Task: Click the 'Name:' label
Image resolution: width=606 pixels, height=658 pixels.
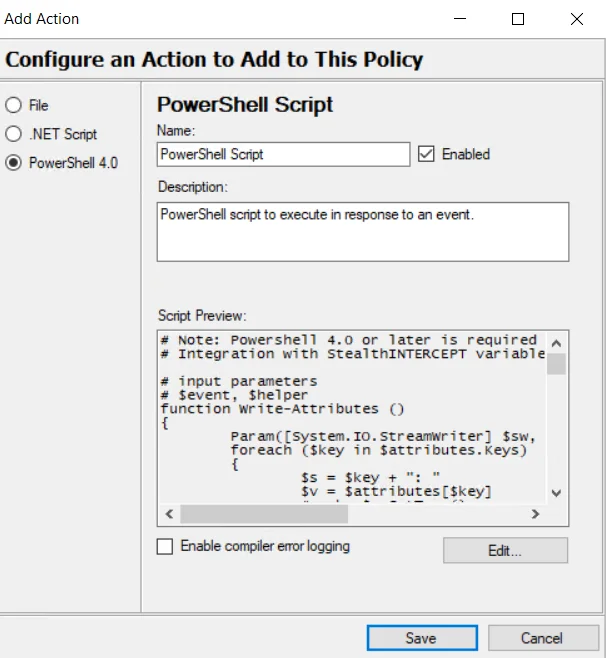Action: tap(176, 131)
